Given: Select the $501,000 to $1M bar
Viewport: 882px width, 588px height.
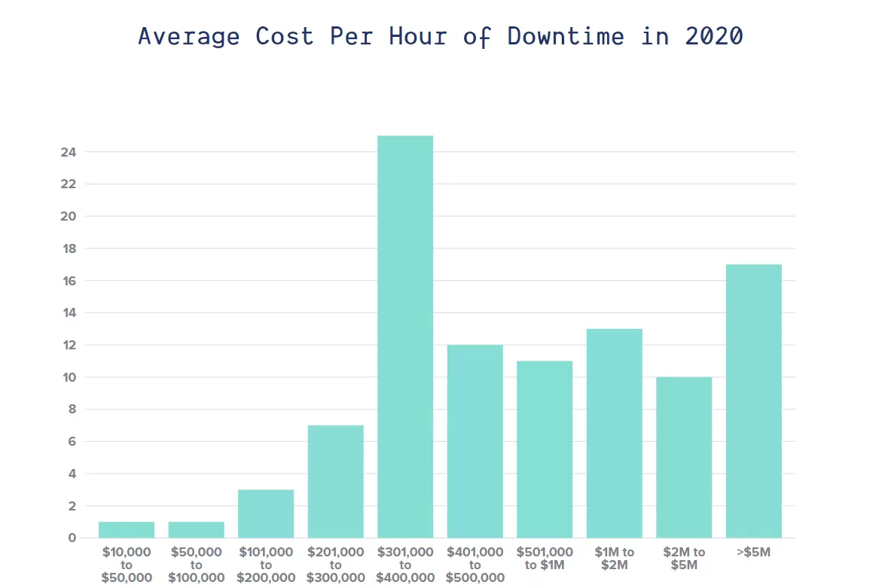Looking at the screenshot, I should click(545, 448).
